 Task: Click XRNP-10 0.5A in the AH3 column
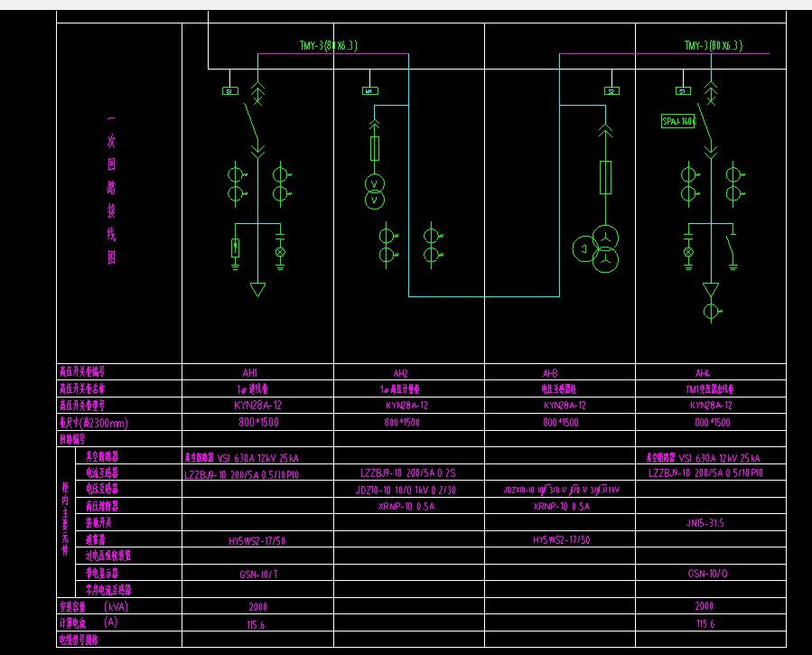(562, 507)
